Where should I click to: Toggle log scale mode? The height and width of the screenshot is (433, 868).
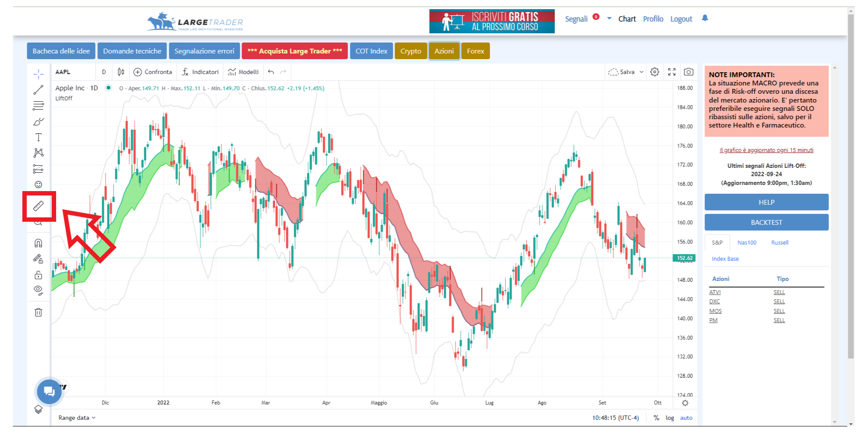(670, 418)
